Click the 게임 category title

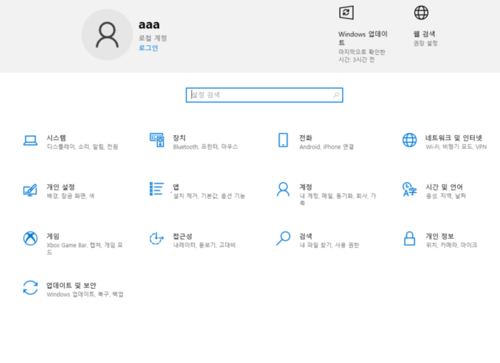pyautogui.click(x=53, y=236)
